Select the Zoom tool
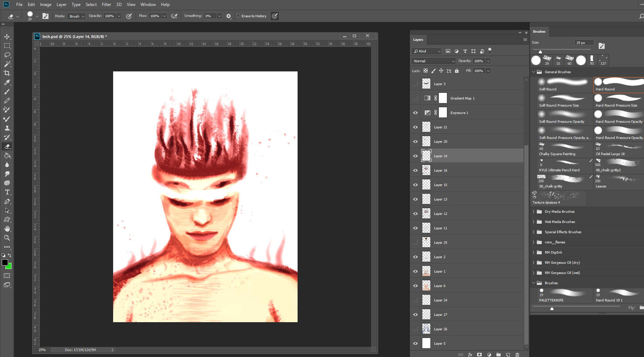 pyautogui.click(x=7, y=238)
